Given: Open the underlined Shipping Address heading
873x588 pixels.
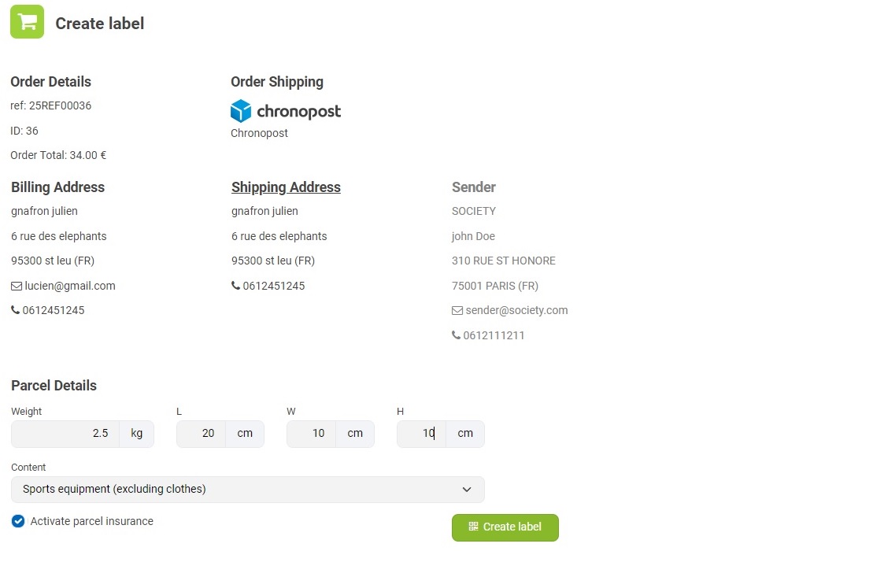Looking at the screenshot, I should [x=286, y=187].
